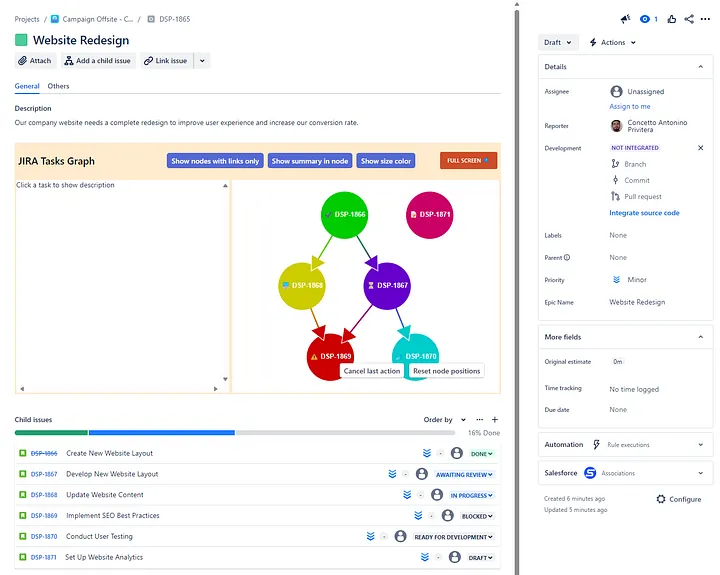Open the top-right three-dots menu

pyautogui.click(x=705, y=19)
